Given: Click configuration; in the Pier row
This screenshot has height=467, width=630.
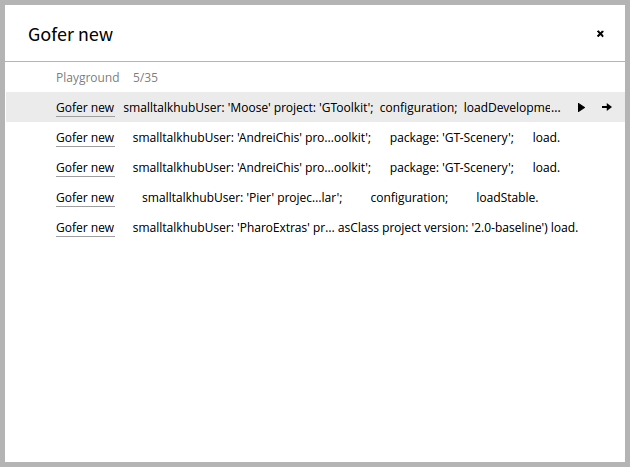Looking at the screenshot, I should (x=409, y=198).
